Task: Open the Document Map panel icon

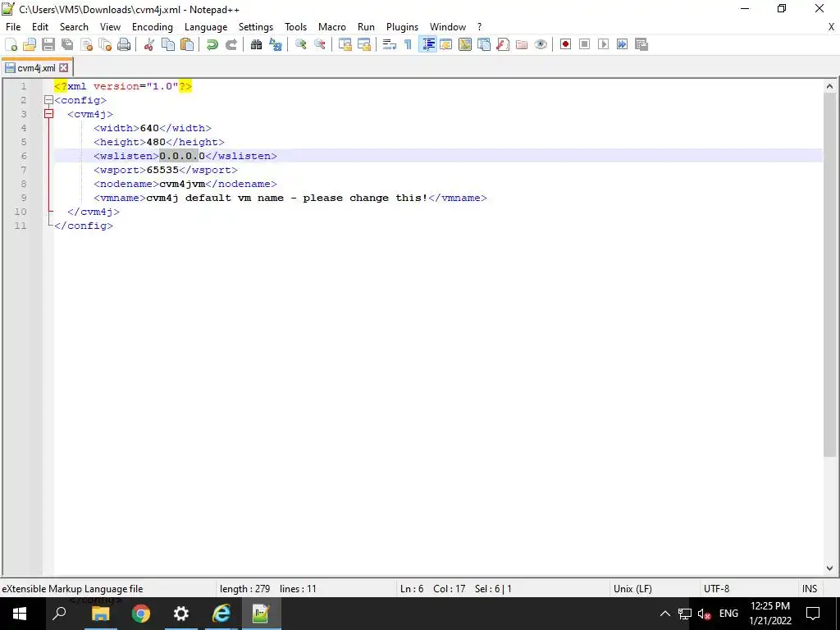Action: pos(465,44)
